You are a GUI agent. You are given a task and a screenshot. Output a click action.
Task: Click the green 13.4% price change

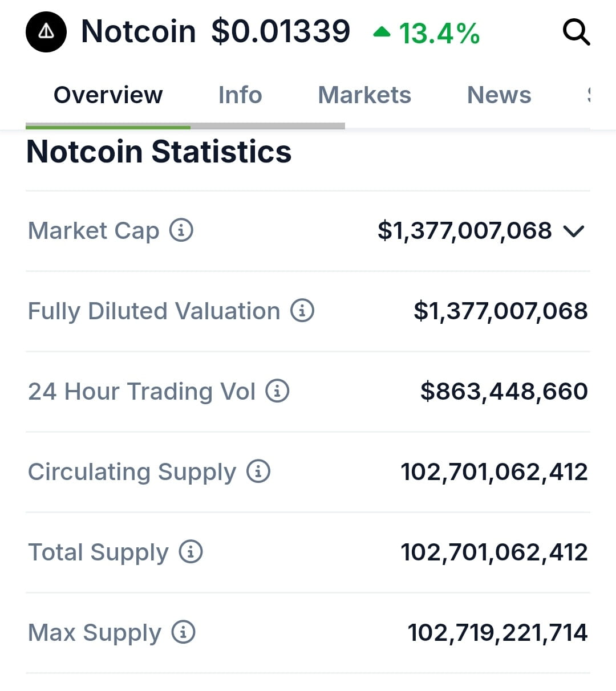pos(427,33)
